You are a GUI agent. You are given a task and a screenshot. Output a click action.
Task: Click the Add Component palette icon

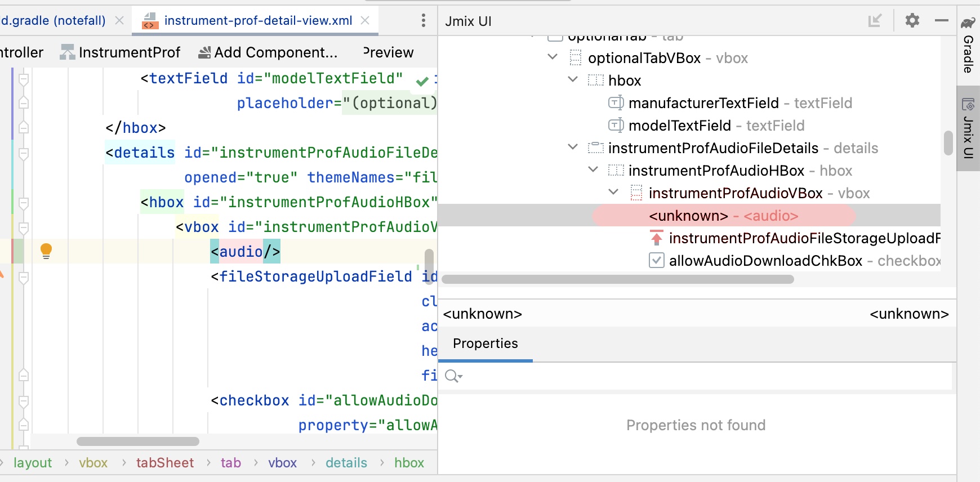coord(205,52)
